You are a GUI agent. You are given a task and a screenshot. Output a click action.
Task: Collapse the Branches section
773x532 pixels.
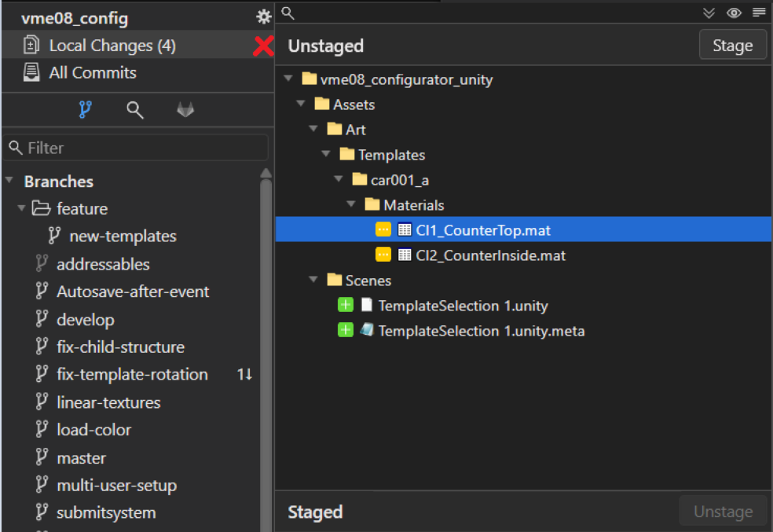point(9,182)
